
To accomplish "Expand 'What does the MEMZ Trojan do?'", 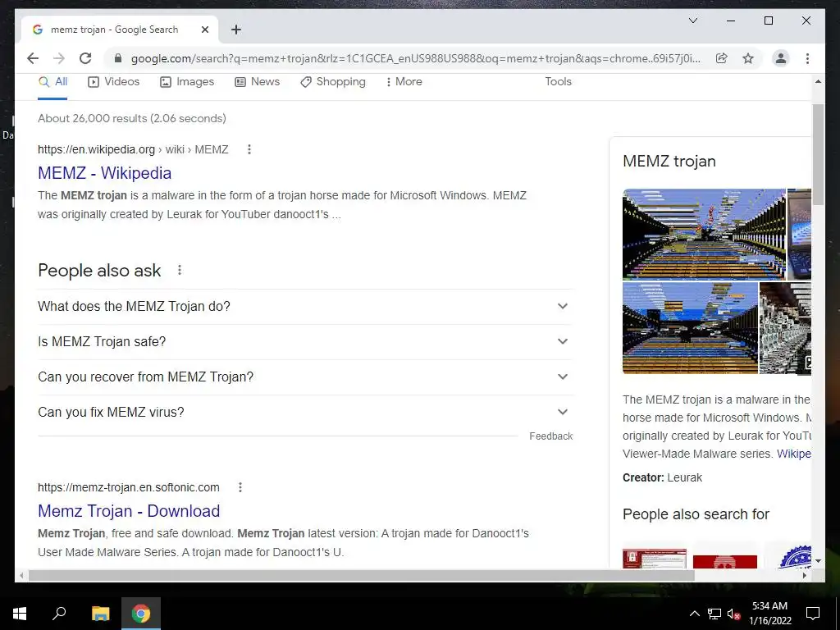I will click(305, 307).
